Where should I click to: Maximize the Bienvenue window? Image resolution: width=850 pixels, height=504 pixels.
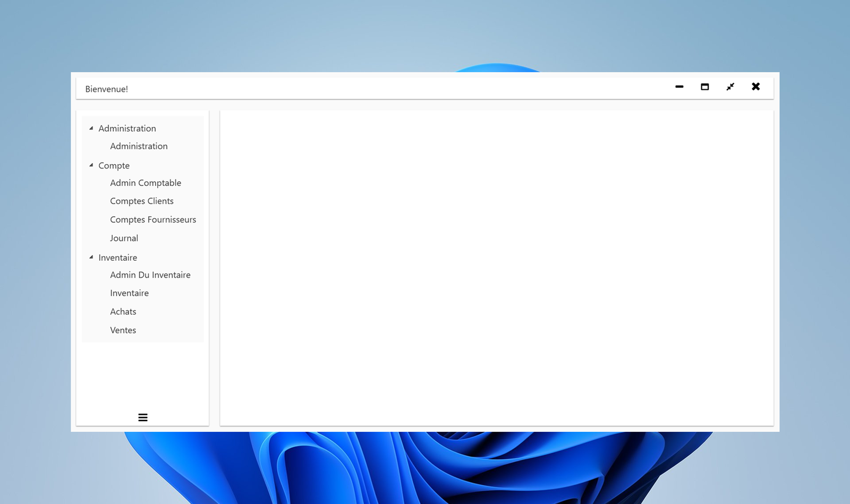coord(705,87)
